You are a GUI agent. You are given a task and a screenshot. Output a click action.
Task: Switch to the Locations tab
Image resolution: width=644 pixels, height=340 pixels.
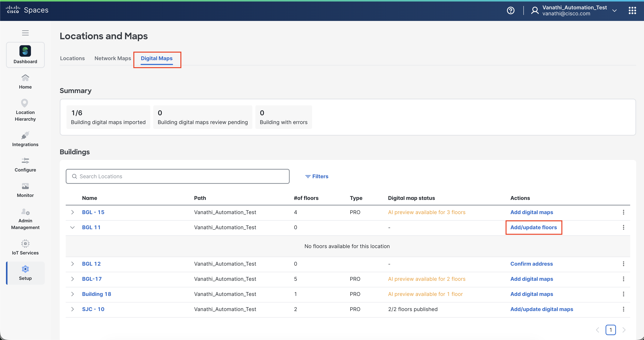(72, 58)
